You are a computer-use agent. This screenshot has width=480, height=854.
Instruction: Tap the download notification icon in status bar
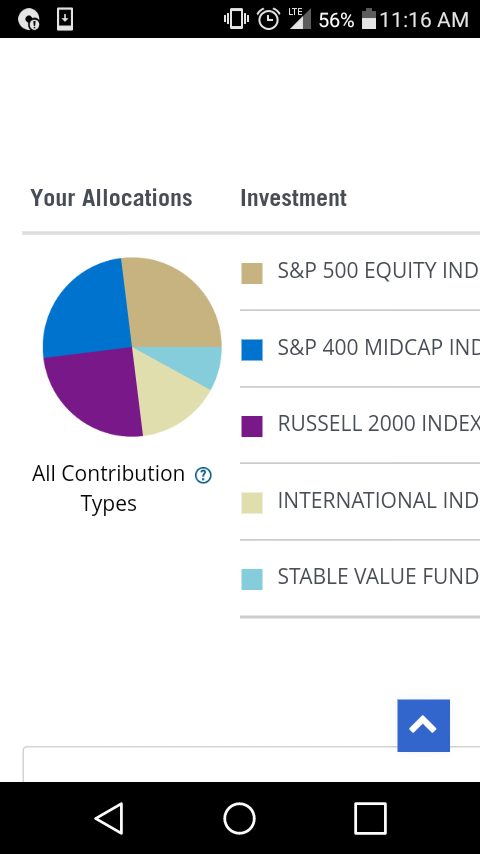tap(65, 20)
